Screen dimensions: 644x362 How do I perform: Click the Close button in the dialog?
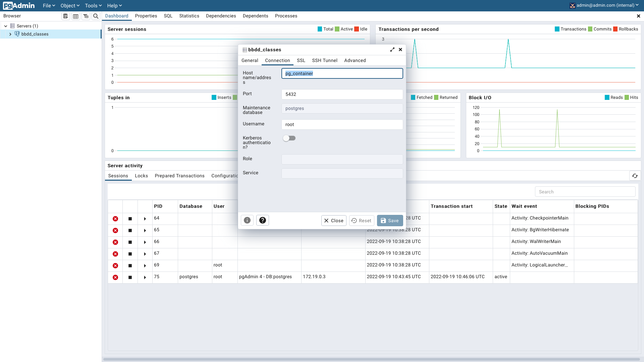pos(334,221)
